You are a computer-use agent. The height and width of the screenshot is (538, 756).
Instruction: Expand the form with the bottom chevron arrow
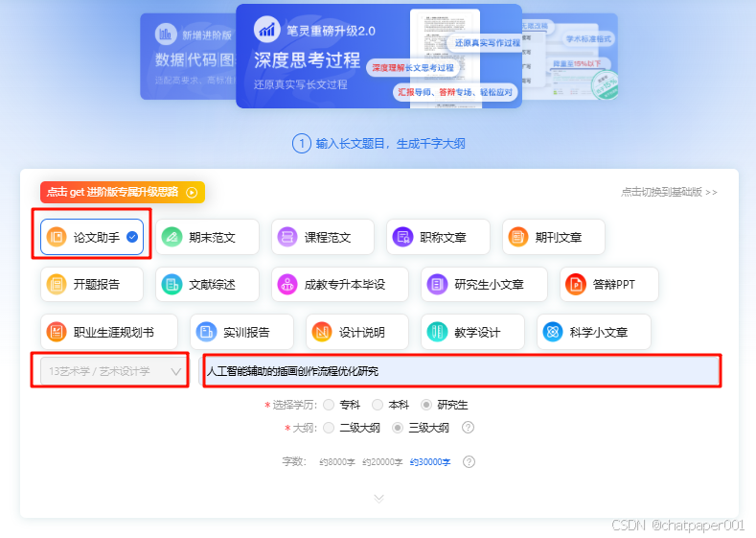379,499
